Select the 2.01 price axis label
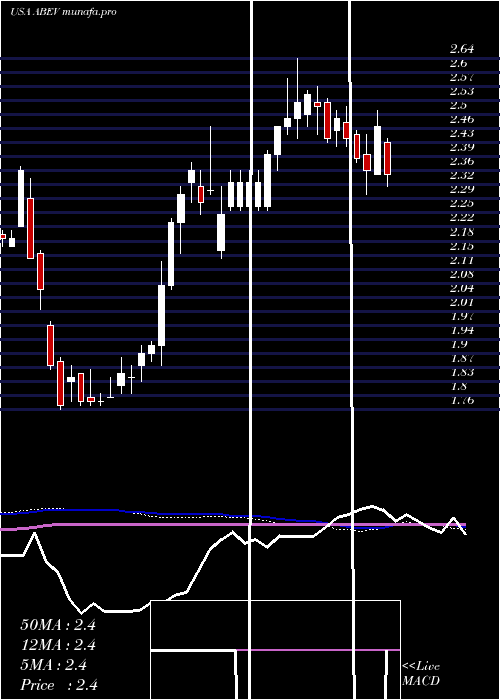Viewport: 500px width, 700px height. coord(462,302)
